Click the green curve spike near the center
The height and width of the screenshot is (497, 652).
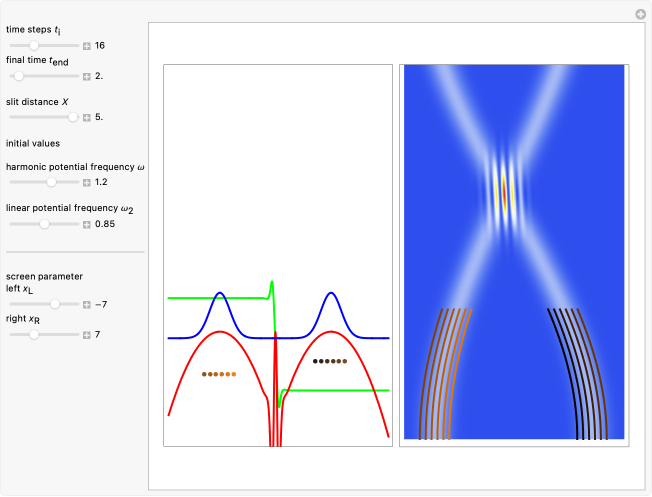click(x=272, y=284)
